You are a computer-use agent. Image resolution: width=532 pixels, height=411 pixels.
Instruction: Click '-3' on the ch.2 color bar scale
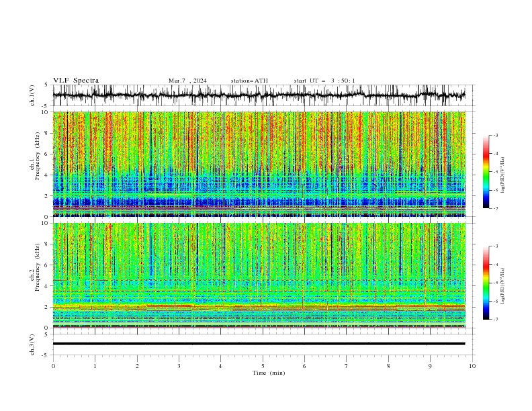point(496,246)
